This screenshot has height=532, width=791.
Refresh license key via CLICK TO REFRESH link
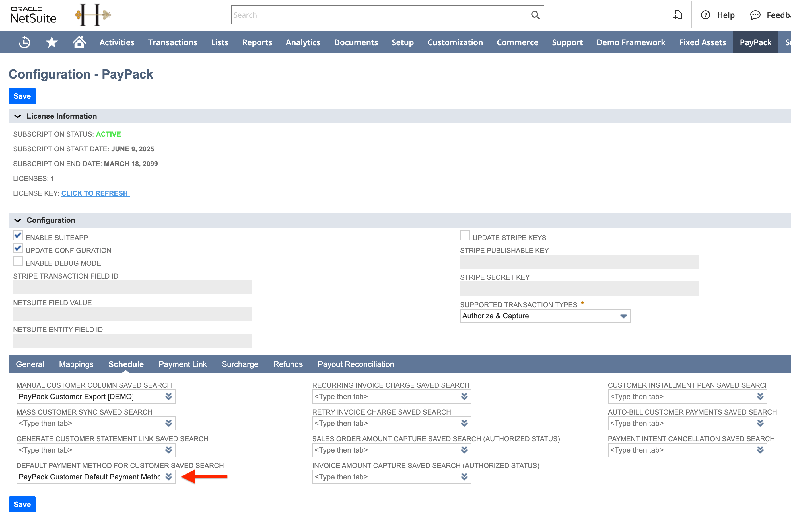pos(95,193)
